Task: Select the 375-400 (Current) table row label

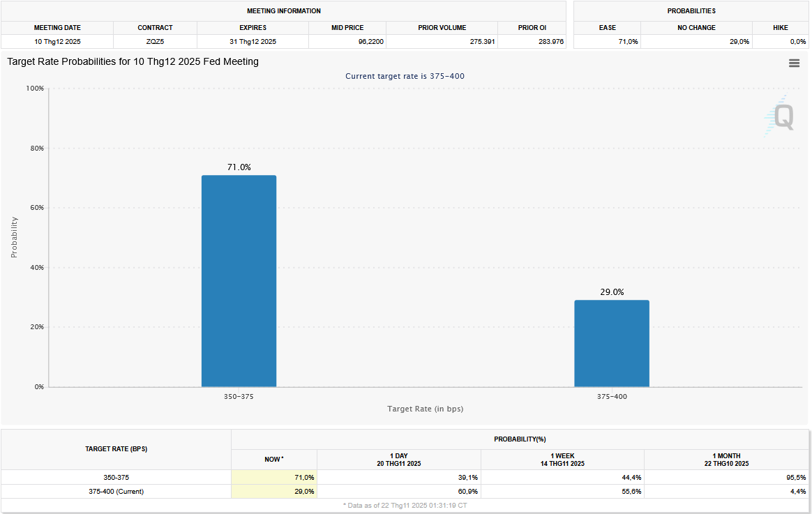Action: [x=116, y=492]
